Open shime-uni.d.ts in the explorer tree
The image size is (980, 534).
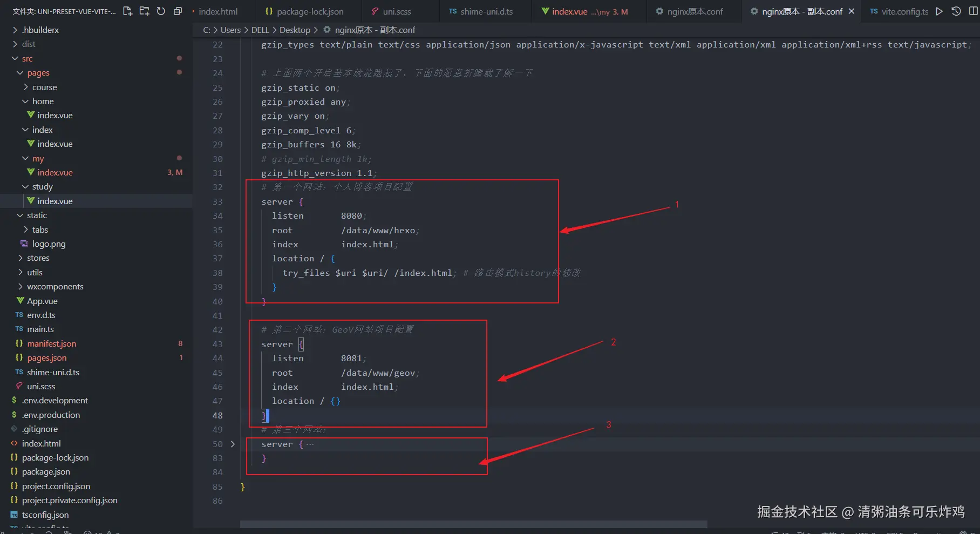tap(53, 372)
